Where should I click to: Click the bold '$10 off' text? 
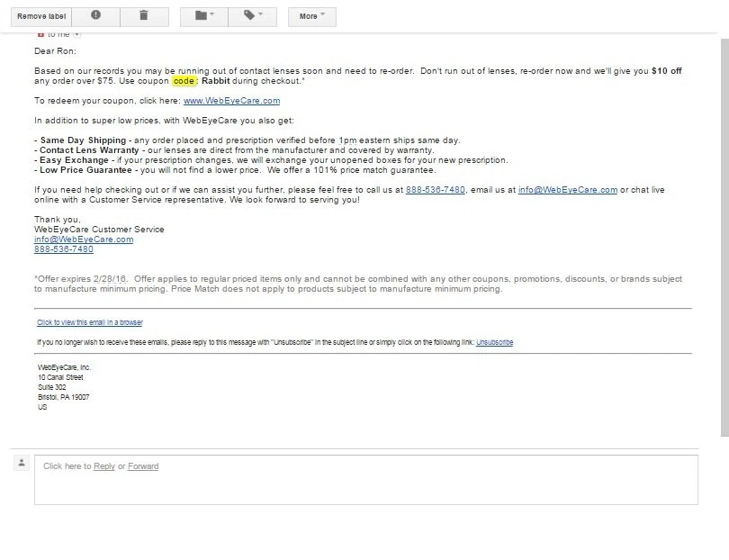(667, 71)
